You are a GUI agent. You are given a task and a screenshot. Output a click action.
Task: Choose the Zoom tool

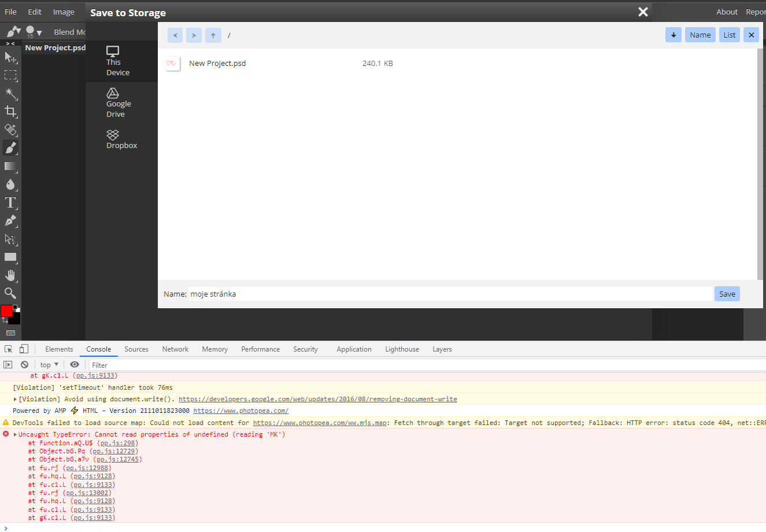click(x=10, y=293)
